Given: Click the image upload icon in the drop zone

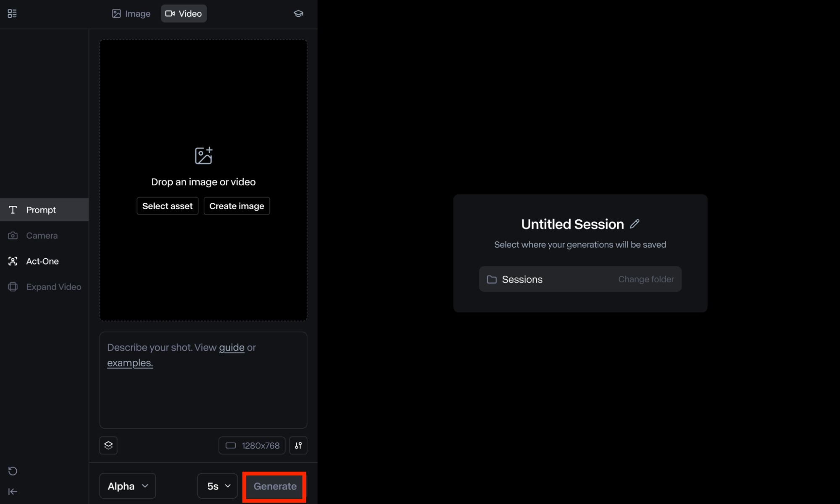Looking at the screenshot, I should click(x=203, y=155).
